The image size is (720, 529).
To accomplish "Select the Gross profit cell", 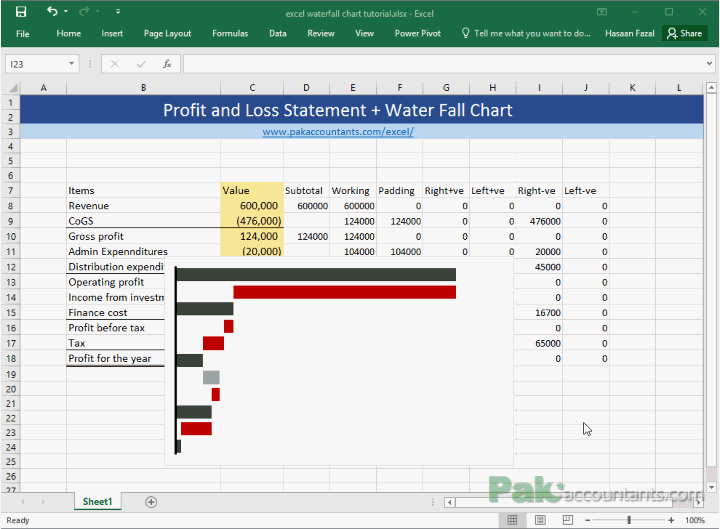I will pyautogui.click(x=143, y=236).
